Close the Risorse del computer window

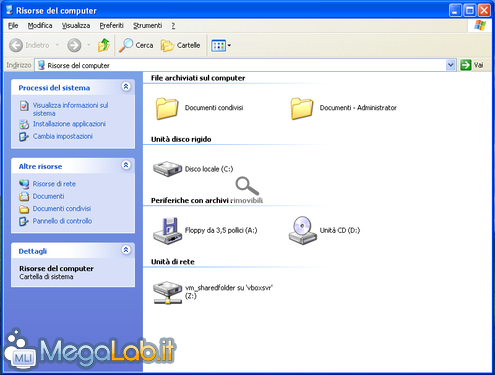(484, 10)
